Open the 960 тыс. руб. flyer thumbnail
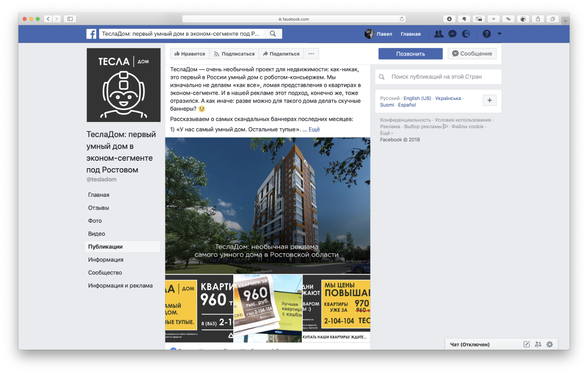This screenshot has height=374, width=588. (x=268, y=308)
